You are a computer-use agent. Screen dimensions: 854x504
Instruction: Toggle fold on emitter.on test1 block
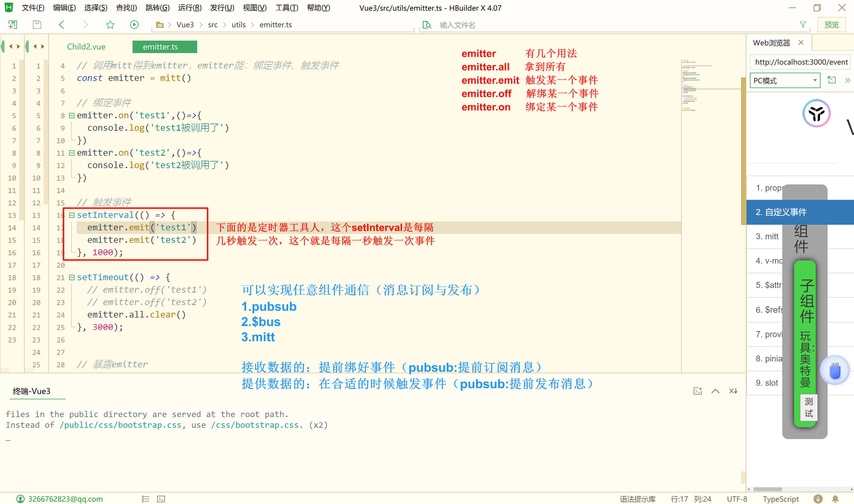pyautogui.click(x=72, y=115)
